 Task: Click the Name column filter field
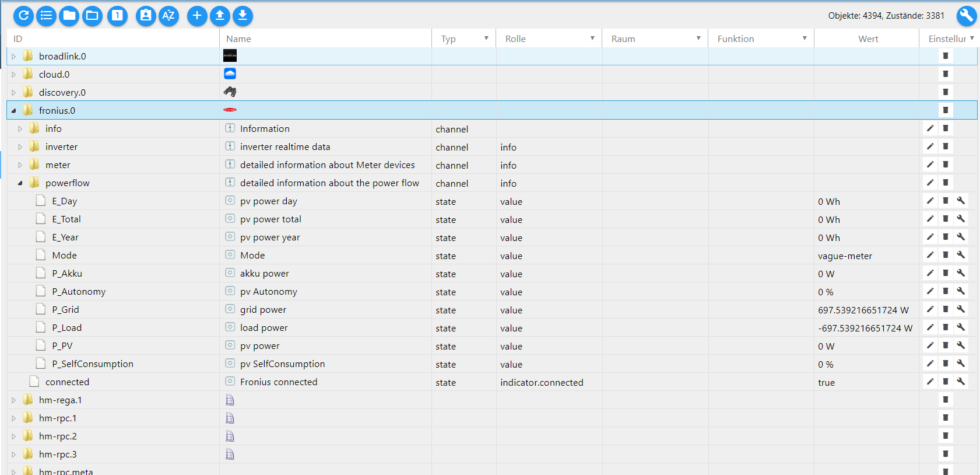coord(325,39)
